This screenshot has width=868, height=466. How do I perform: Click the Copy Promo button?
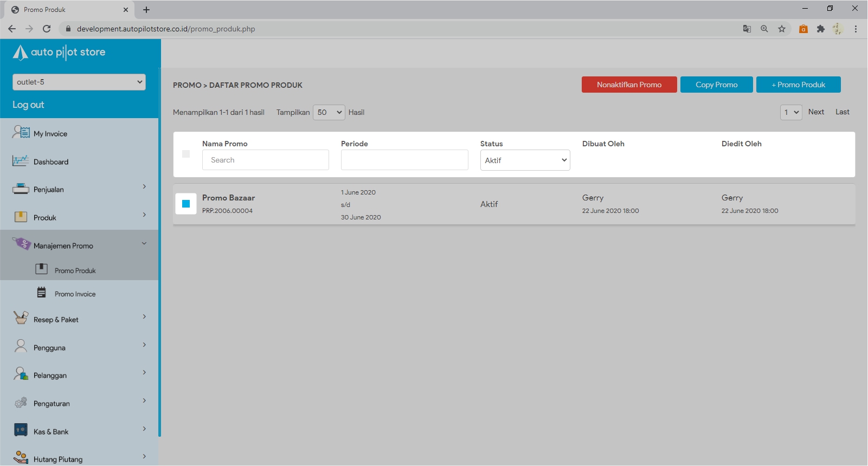(716, 85)
